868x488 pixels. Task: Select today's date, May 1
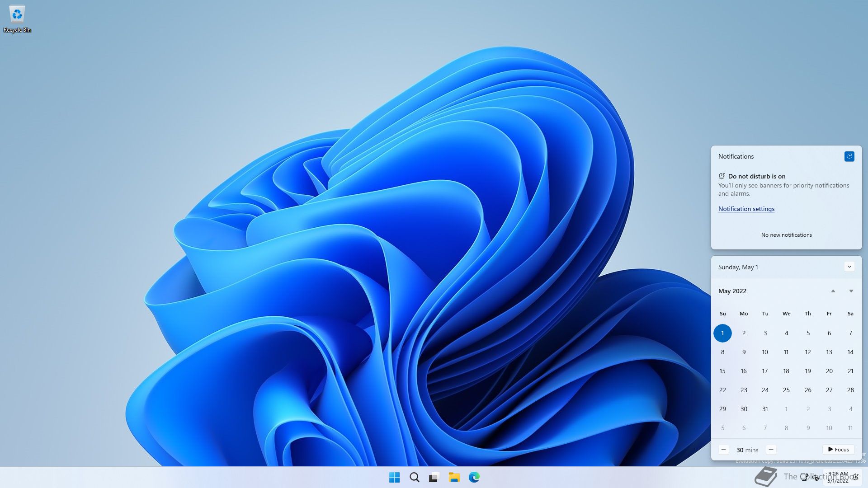(722, 333)
